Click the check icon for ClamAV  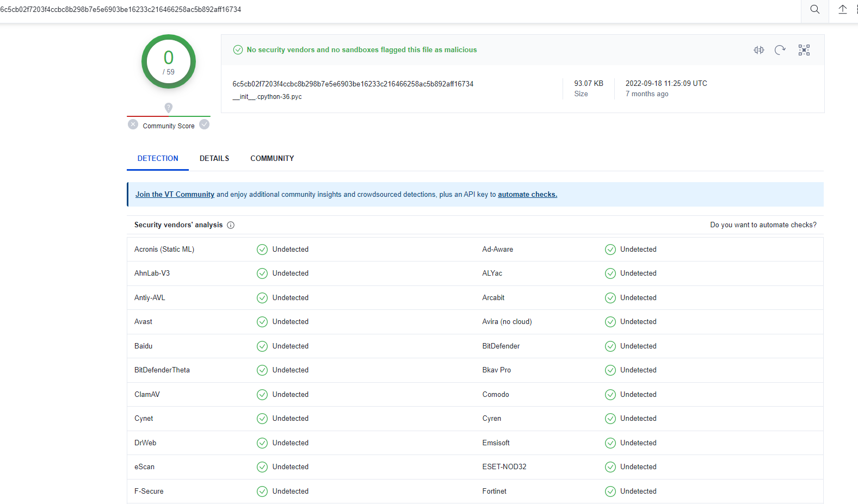pyautogui.click(x=262, y=395)
